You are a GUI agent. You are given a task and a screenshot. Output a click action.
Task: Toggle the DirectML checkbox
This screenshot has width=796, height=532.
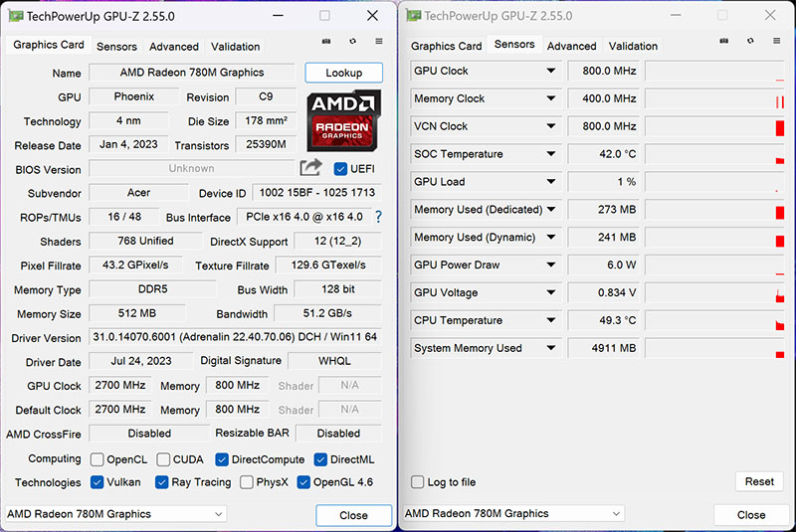pos(320,459)
